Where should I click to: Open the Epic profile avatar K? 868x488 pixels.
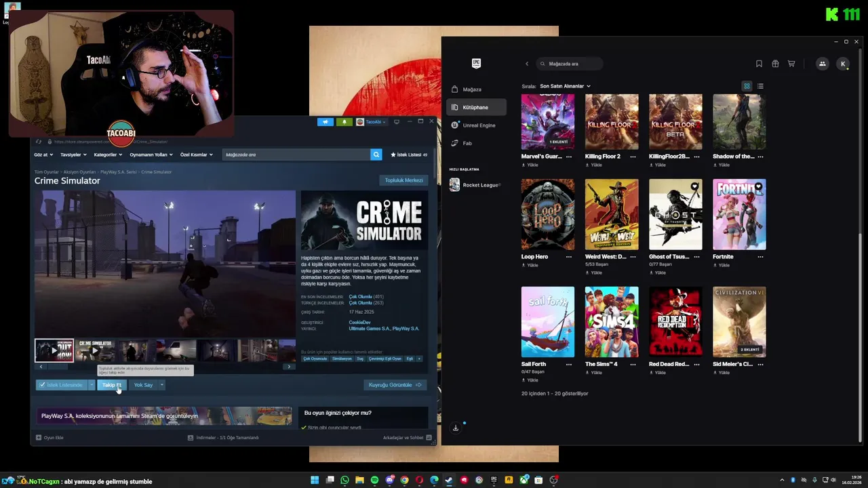coord(843,64)
